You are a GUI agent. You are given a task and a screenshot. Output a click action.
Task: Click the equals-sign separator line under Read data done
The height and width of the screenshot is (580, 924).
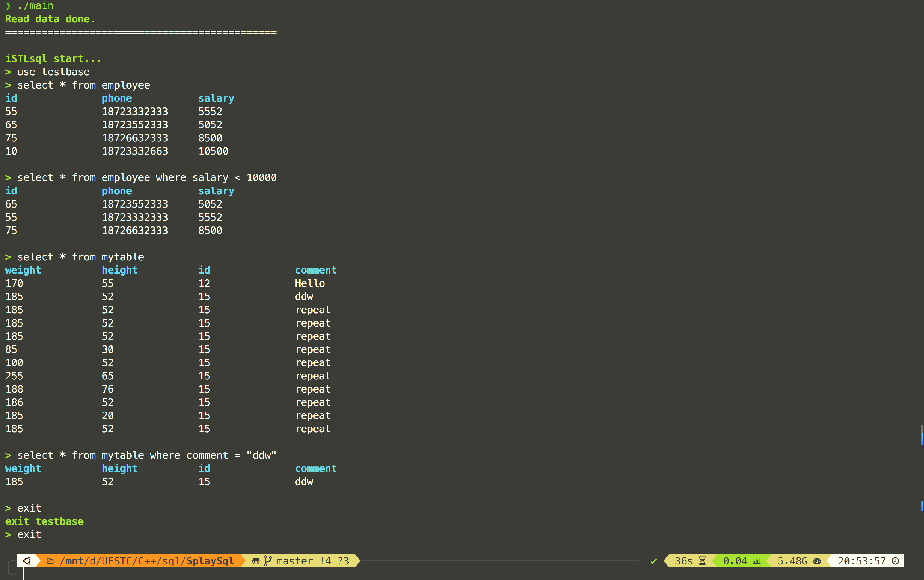[141, 32]
